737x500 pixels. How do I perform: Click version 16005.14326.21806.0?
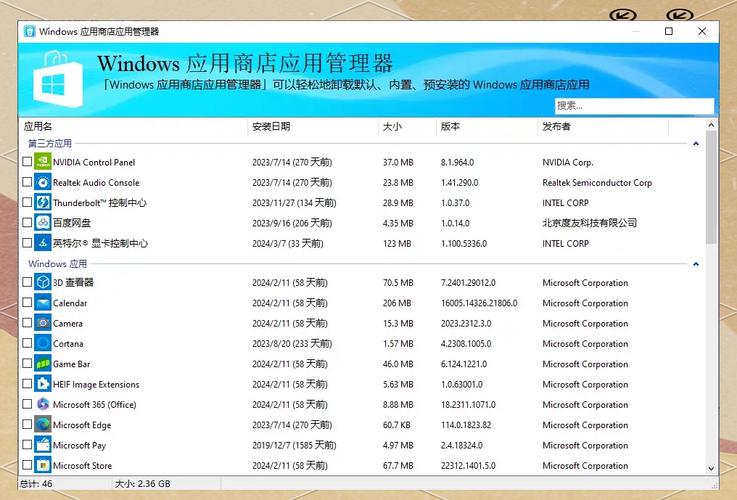(479, 303)
